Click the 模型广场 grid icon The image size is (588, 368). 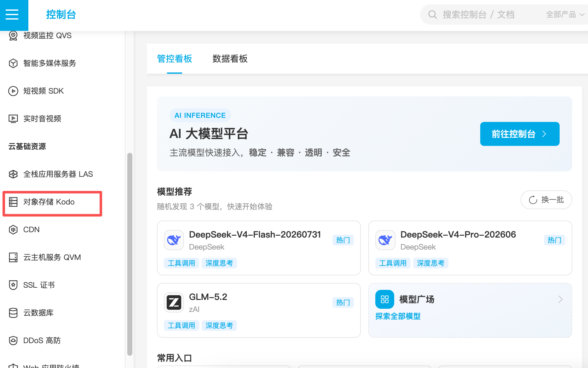pos(385,299)
